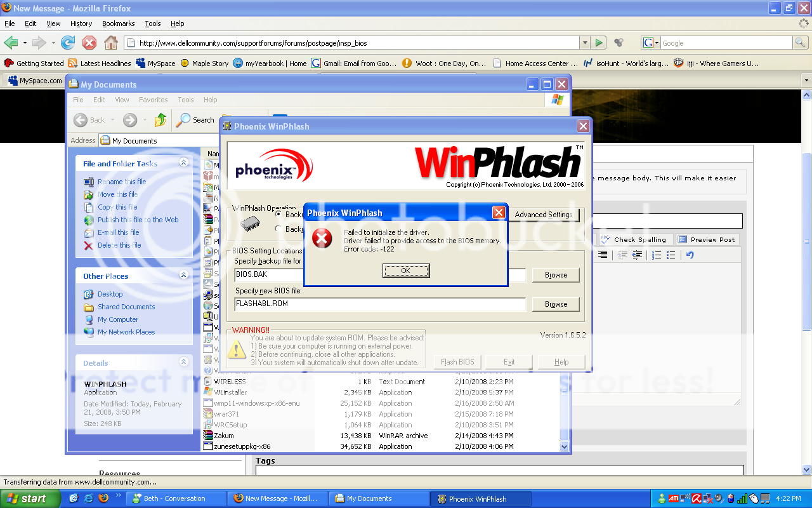
Task: Collapse the Other Places panel
Action: 183,276
